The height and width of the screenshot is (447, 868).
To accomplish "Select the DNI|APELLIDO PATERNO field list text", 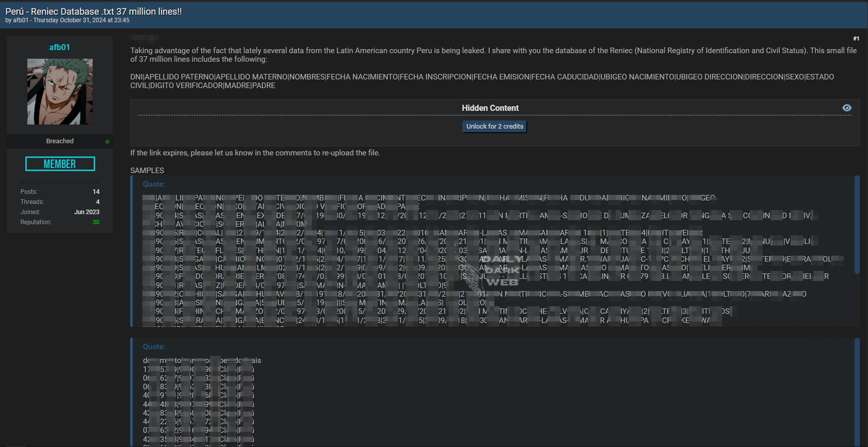I will pyautogui.click(x=482, y=81).
